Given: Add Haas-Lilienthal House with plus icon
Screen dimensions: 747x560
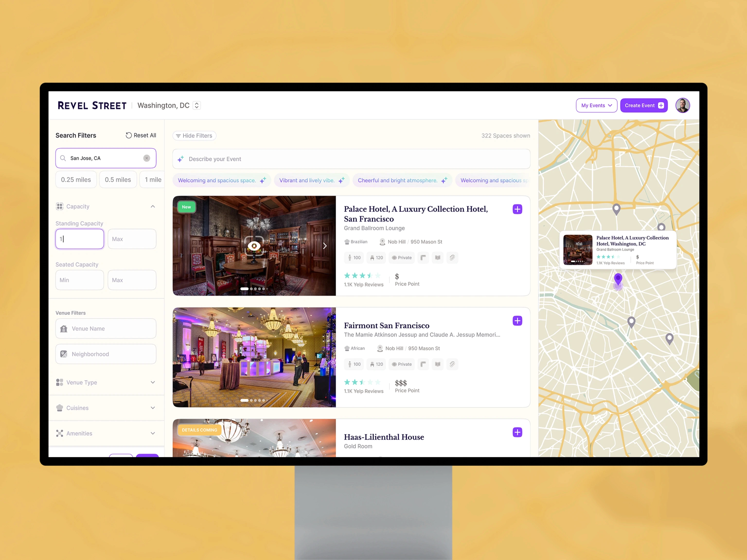Looking at the screenshot, I should click(x=517, y=432).
